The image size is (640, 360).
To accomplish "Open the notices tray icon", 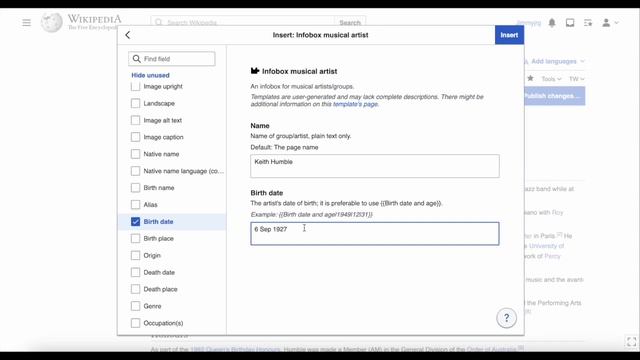I will 570,23.
